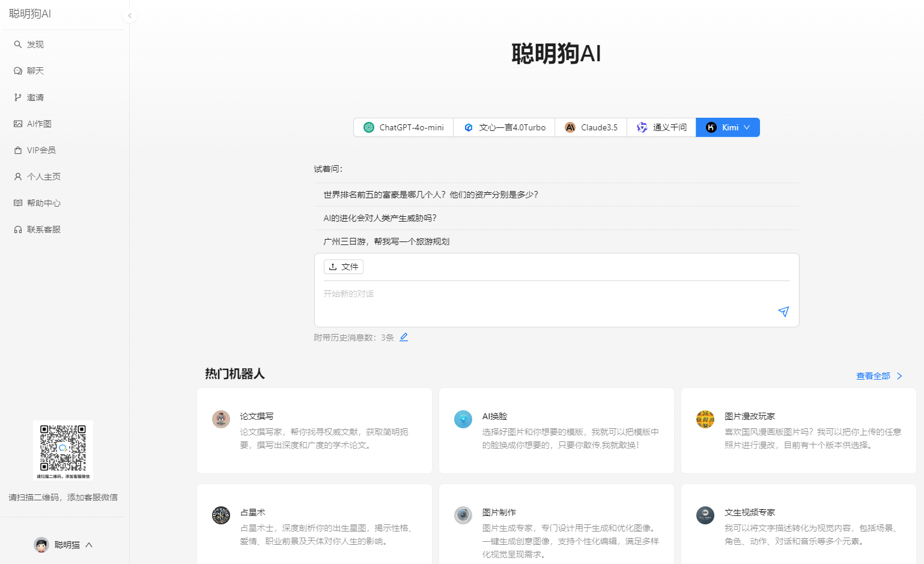
Task: Choose the Claude3.5 model
Action: pyautogui.click(x=591, y=127)
